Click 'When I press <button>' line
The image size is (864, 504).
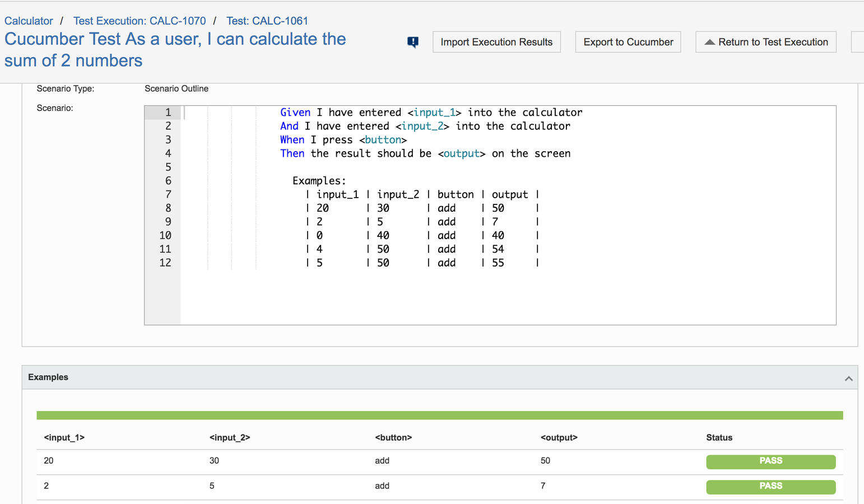(343, 140)
